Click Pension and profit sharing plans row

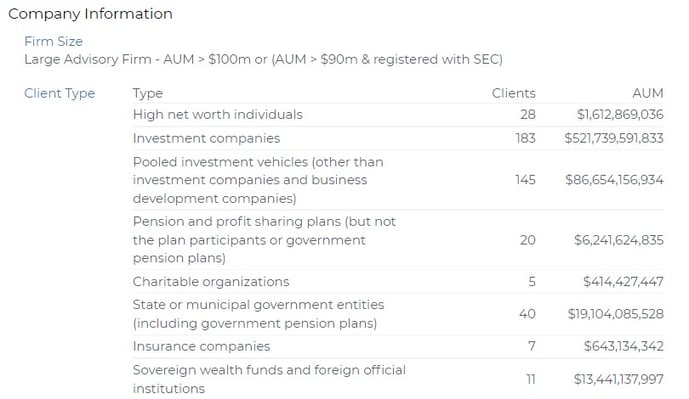(x=398, y=240)
